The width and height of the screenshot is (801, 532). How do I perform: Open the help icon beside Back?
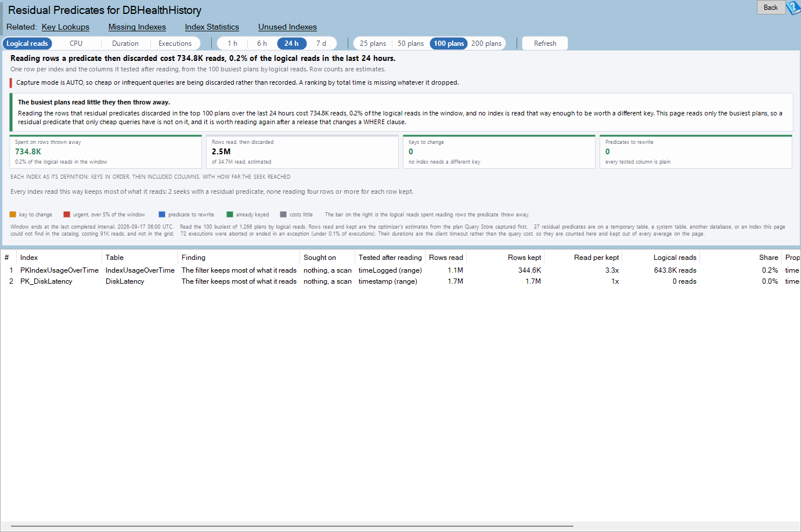(793, 8)
